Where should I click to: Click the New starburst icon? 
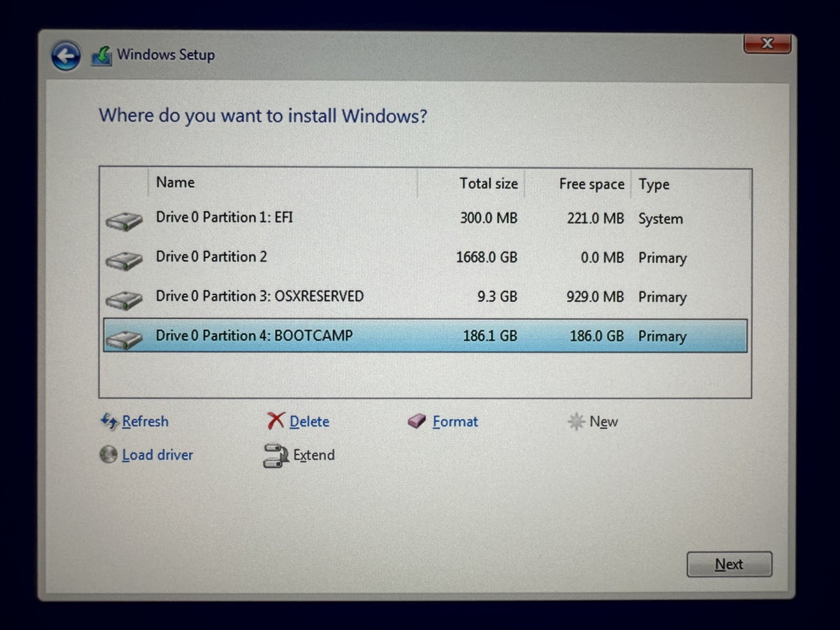[x=576, y=422]
